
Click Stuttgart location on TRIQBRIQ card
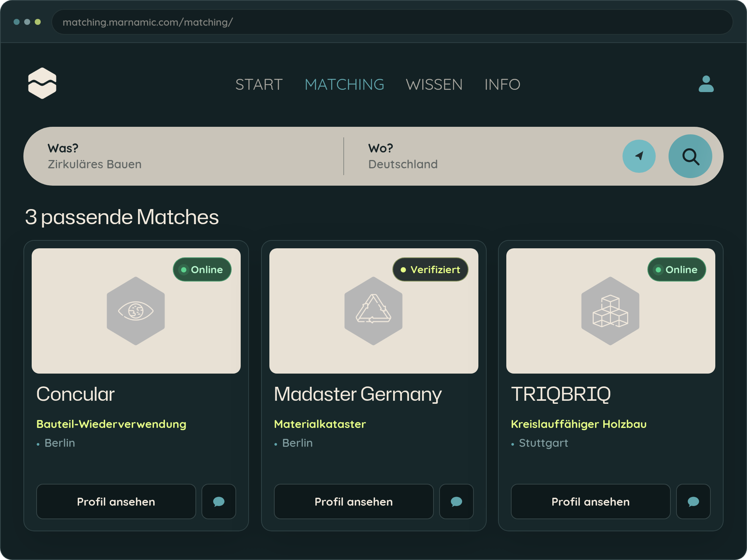[543, 443]
